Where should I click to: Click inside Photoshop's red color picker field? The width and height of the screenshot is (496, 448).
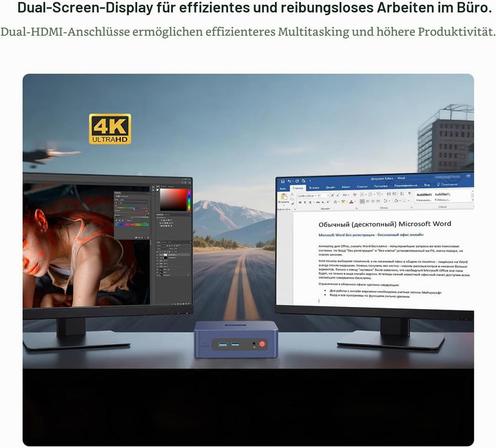[x=174, y=200]
